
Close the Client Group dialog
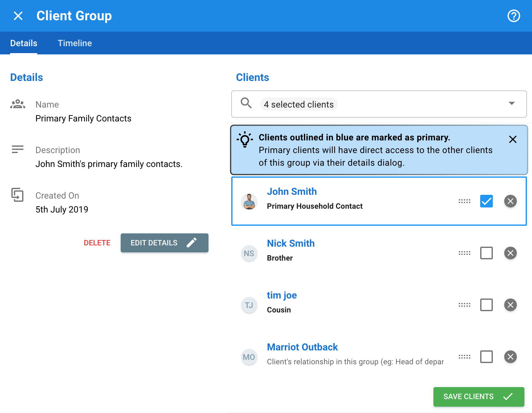[x=18, y=16]
